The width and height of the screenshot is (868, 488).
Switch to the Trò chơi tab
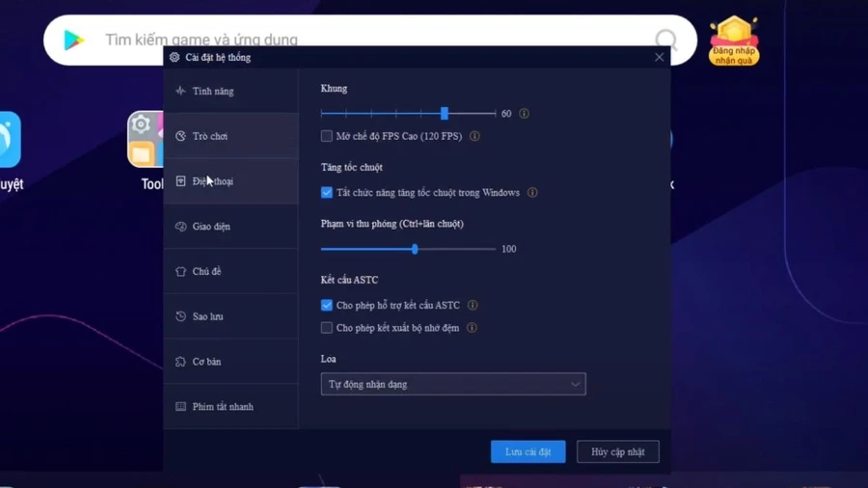coord(231,136)
